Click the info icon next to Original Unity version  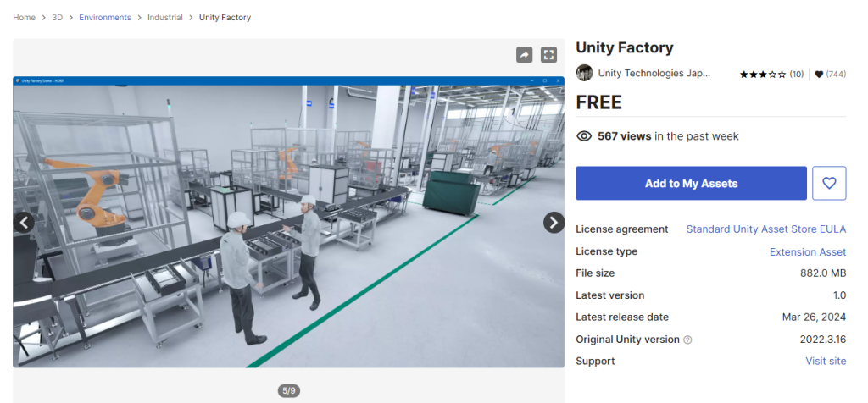(687, 340)
